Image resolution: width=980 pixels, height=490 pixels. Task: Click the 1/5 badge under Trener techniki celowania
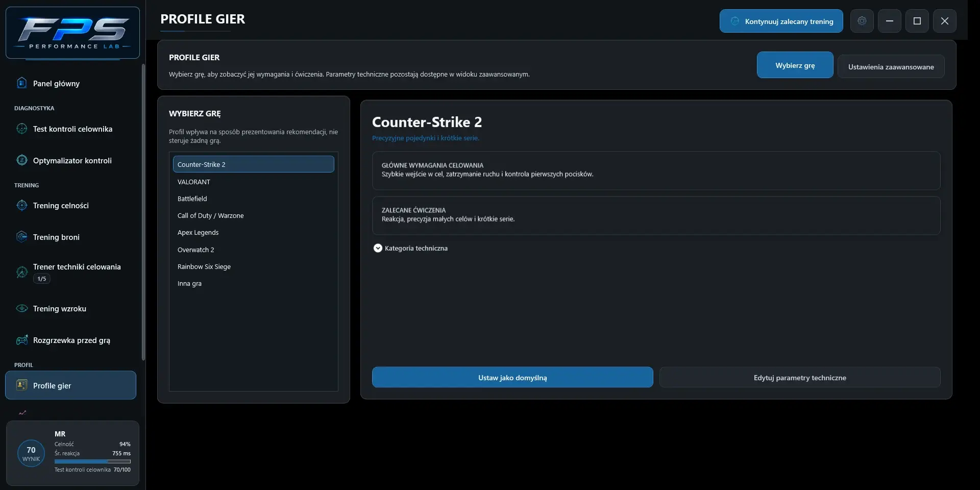(x=42, y=279)
